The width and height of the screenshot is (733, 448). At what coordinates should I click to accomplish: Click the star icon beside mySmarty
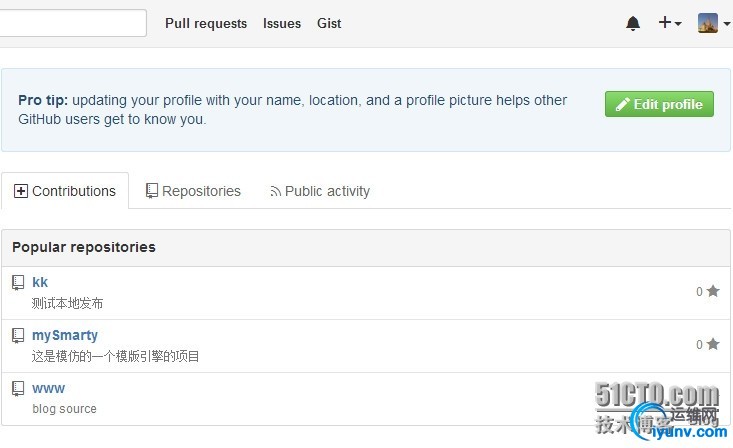point(713,345)
